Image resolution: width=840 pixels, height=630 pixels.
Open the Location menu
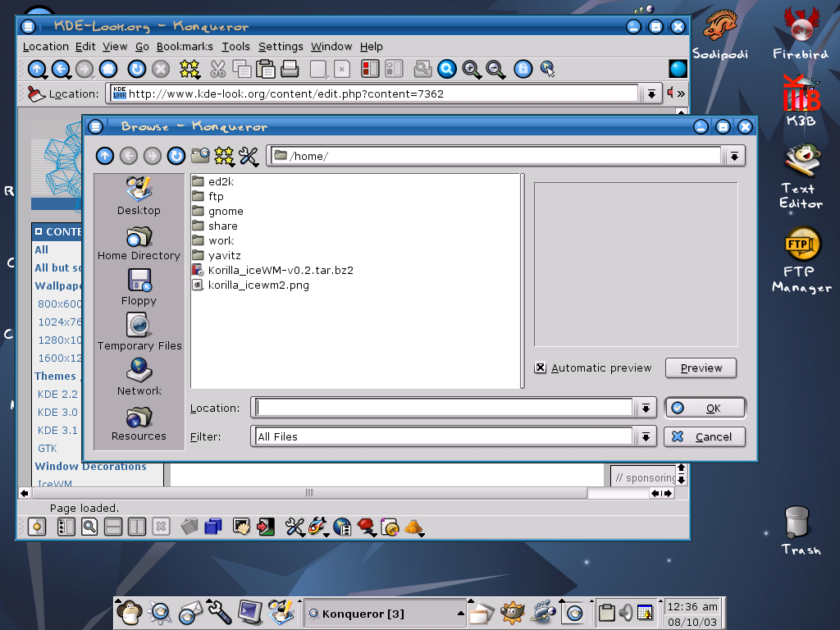[x=46, y=47]
